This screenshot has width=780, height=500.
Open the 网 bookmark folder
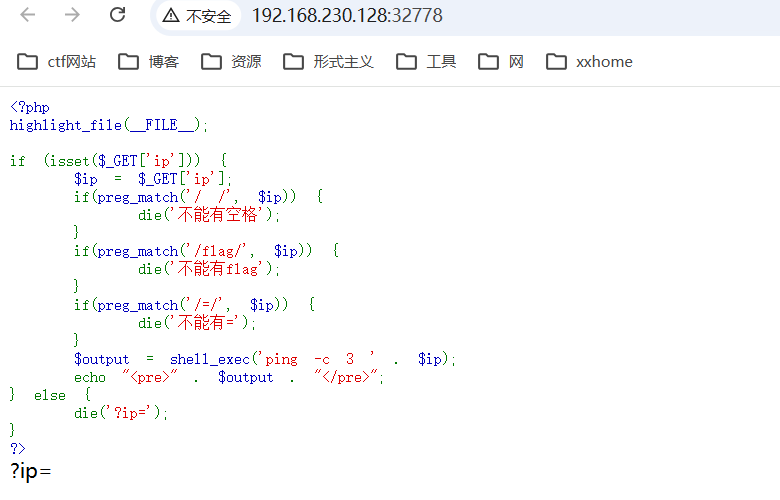[501, 62]
